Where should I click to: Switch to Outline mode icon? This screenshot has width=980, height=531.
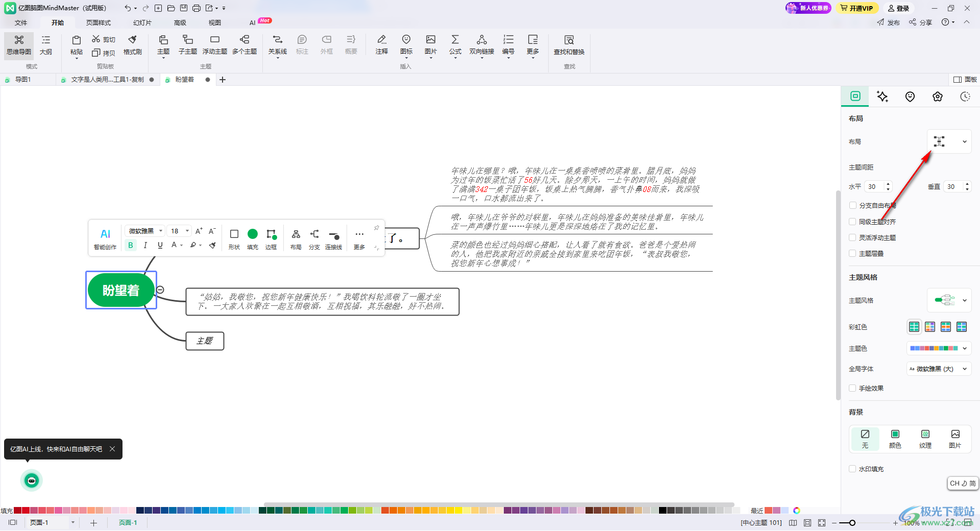pyautogui.click(x=46, y=45)
